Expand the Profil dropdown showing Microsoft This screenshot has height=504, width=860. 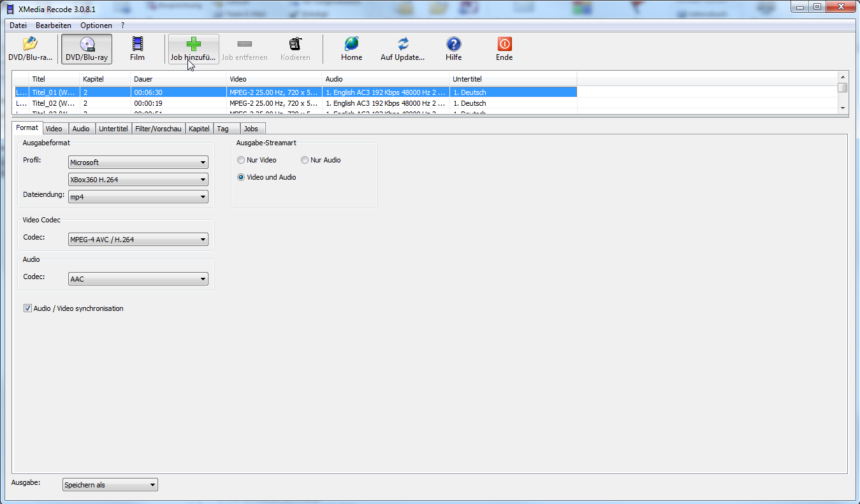click(138, 162)
